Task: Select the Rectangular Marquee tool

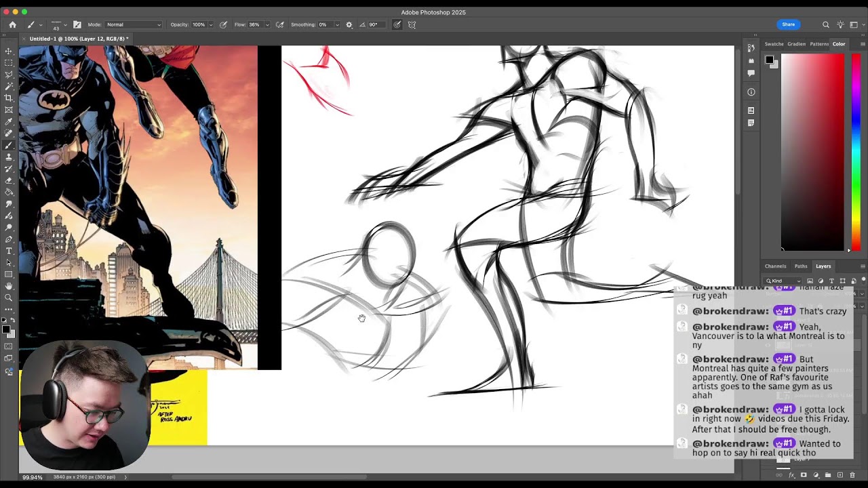Action: [x=9, y=63]
